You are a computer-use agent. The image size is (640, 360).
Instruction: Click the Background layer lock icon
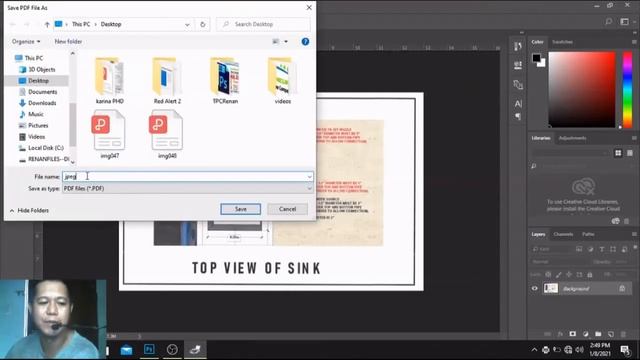pos(622,289)
